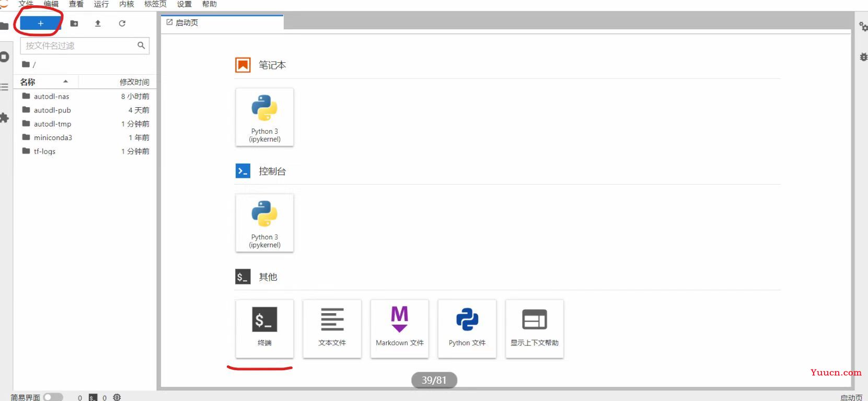The height and width of the screenshot is (401, 868).
Task: Select the autodl-nas folder
Action: [x=85, y=96]
